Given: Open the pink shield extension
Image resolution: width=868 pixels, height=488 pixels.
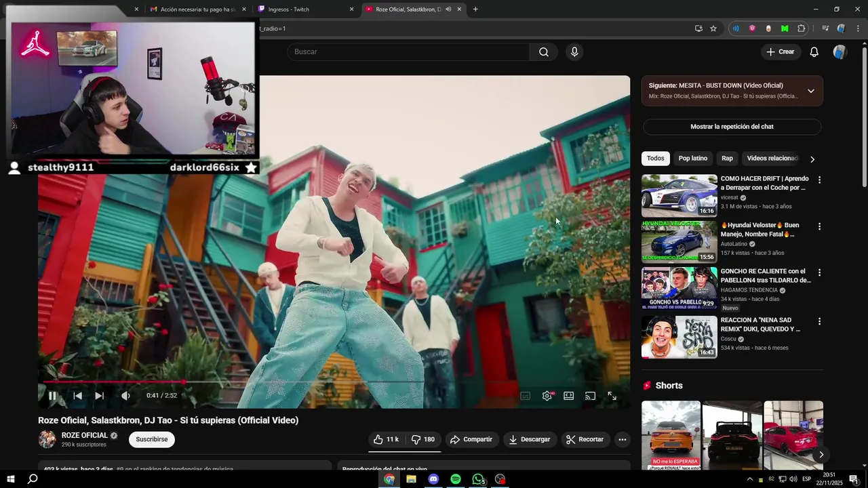Looking at the screenshot, I should [752, 28].
